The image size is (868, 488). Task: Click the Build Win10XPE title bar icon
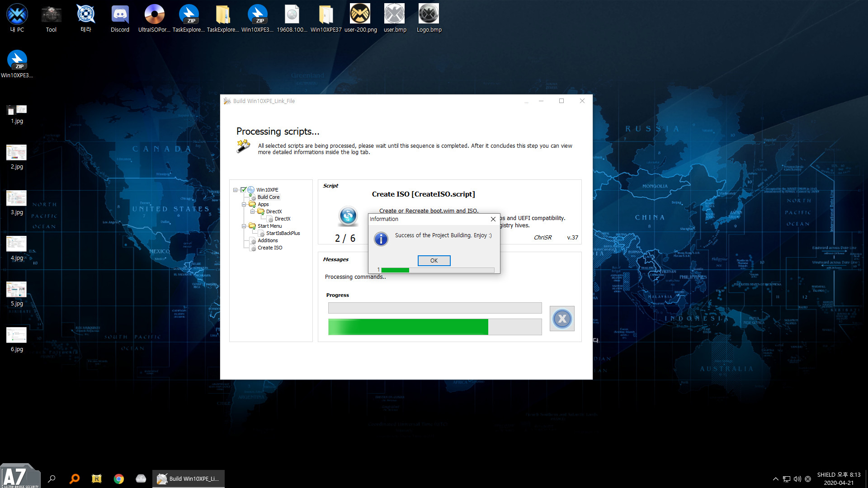227,101
